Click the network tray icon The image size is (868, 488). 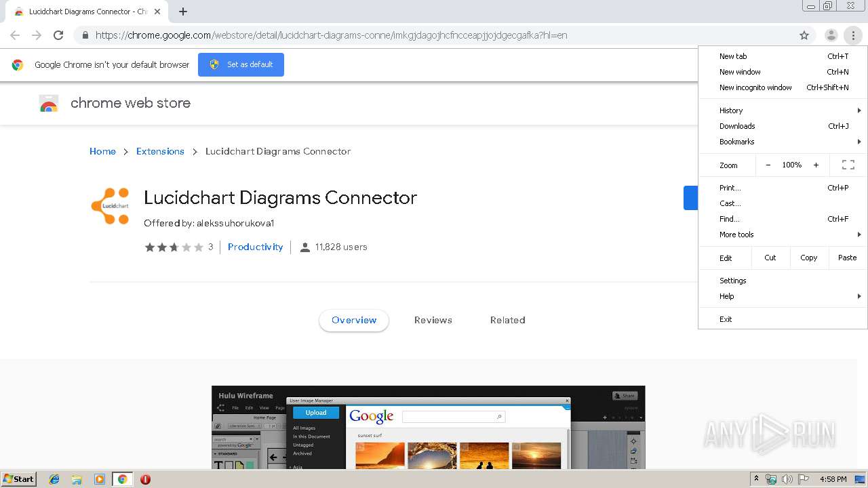[x=771, y=479]
